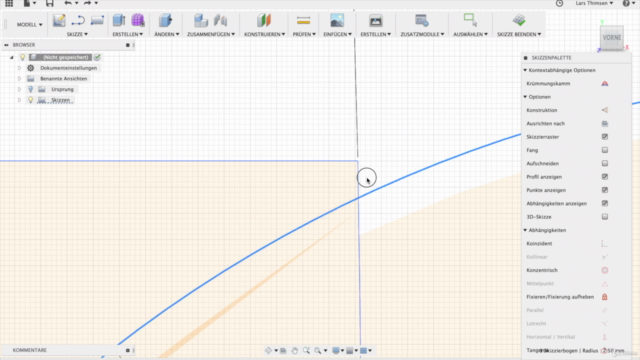Open the ÄNDERN menu
640x360 pixels.
point(167,34)
